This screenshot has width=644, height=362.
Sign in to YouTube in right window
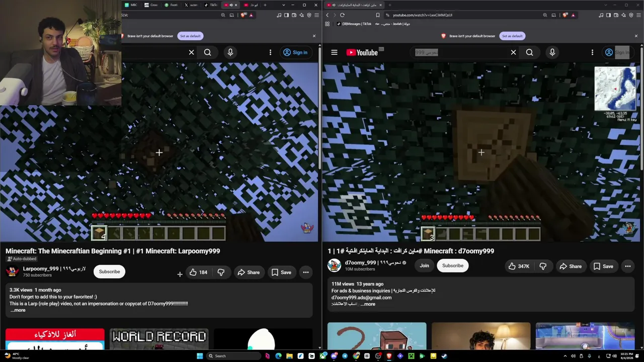click(617, 52)
